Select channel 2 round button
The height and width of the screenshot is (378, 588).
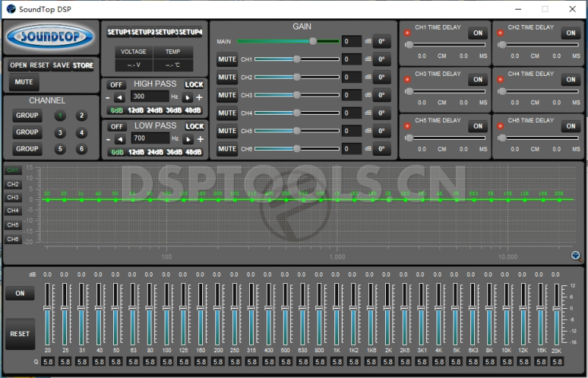click(82, 115)
